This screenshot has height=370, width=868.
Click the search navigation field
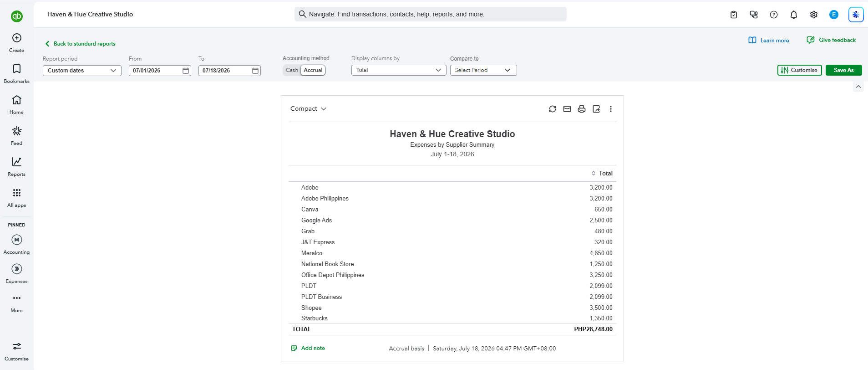pyautogui.click(x=431, y=14)
